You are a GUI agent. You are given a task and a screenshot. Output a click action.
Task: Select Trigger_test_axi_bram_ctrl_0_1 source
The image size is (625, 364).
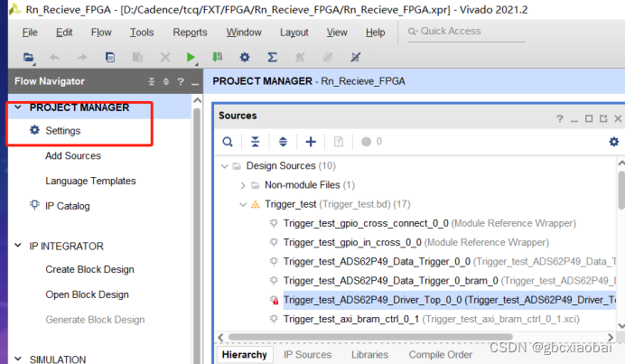[351, 319]
